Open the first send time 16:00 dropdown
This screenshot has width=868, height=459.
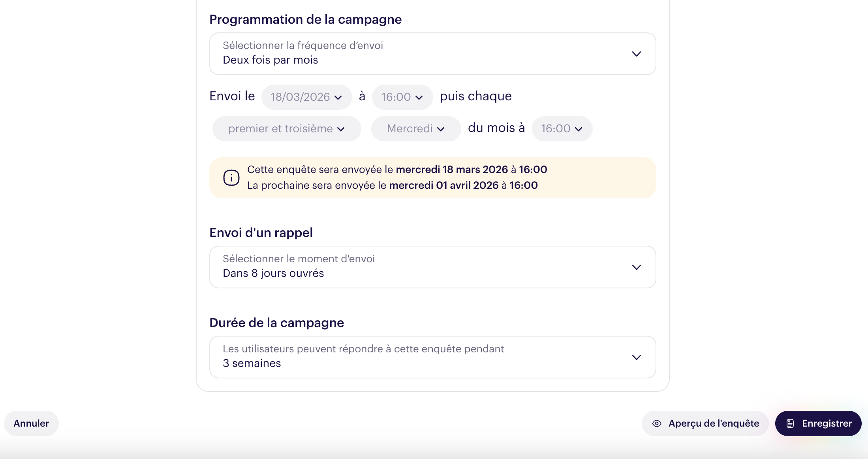(x=402, y=97)
